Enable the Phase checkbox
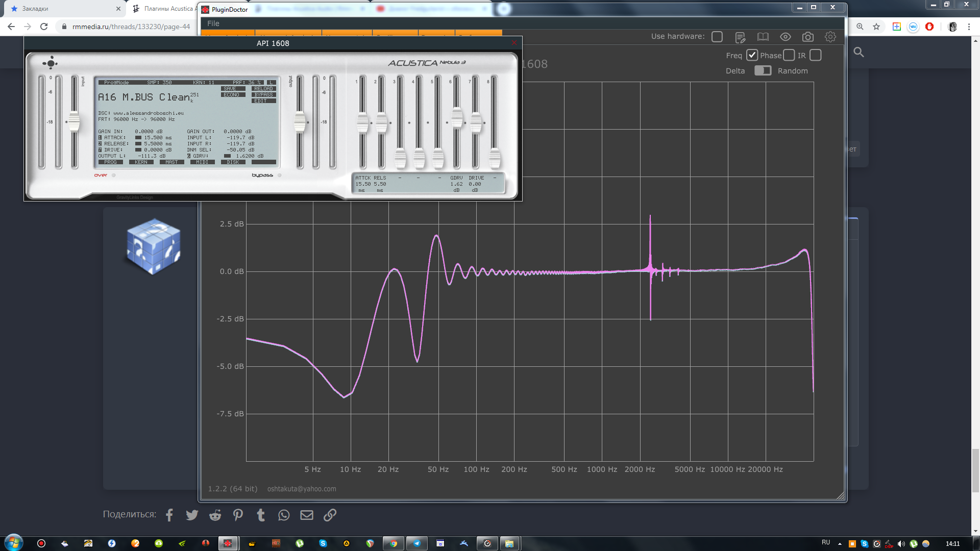The image size is (980, 551). click(x=789, y=55)
